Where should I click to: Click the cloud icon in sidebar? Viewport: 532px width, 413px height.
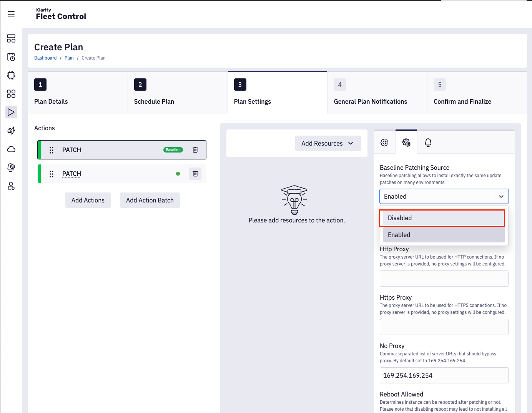point(11,149)
